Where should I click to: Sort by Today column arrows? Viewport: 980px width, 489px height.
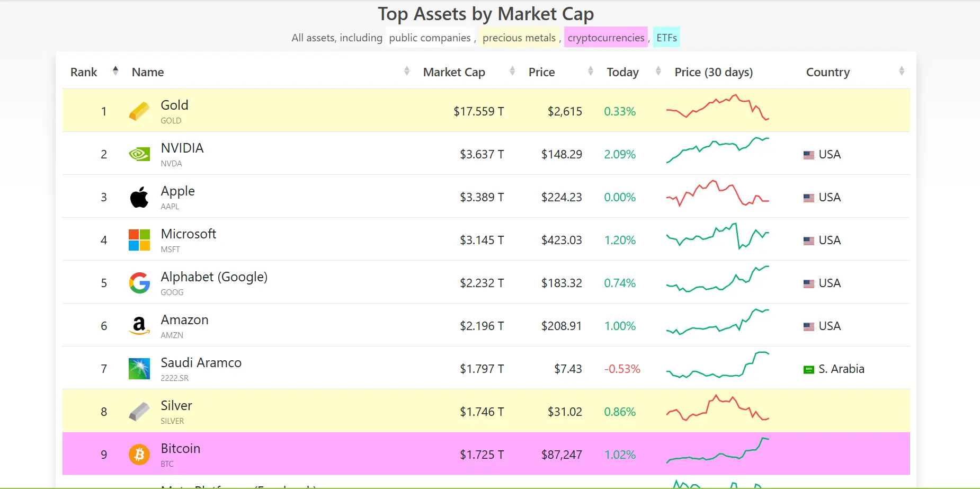658,71
